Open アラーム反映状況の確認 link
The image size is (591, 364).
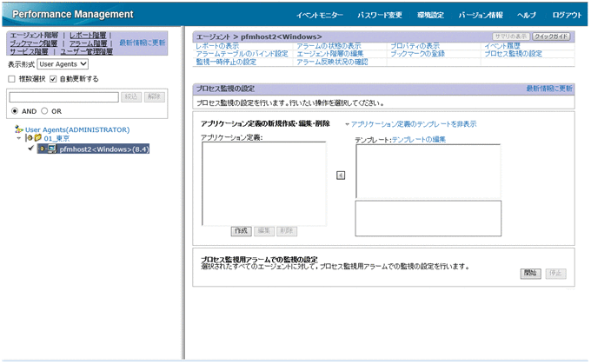(332, 62)
